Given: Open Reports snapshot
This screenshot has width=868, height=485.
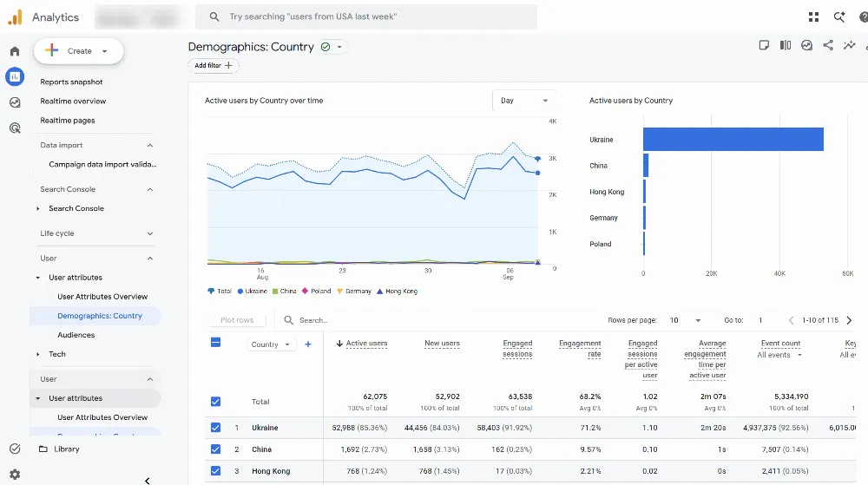Looking at the screenshot, I should tap(71, 82).
